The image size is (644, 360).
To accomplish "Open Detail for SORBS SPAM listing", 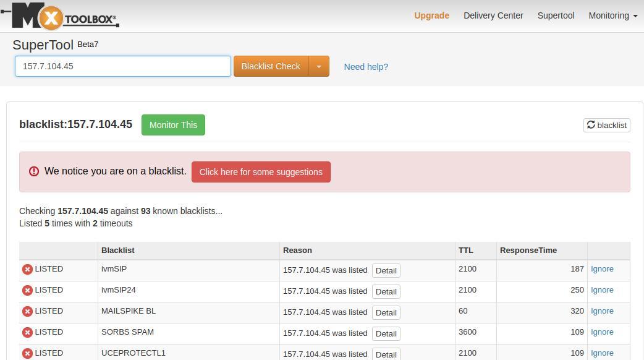I will [x=386, y=333].
